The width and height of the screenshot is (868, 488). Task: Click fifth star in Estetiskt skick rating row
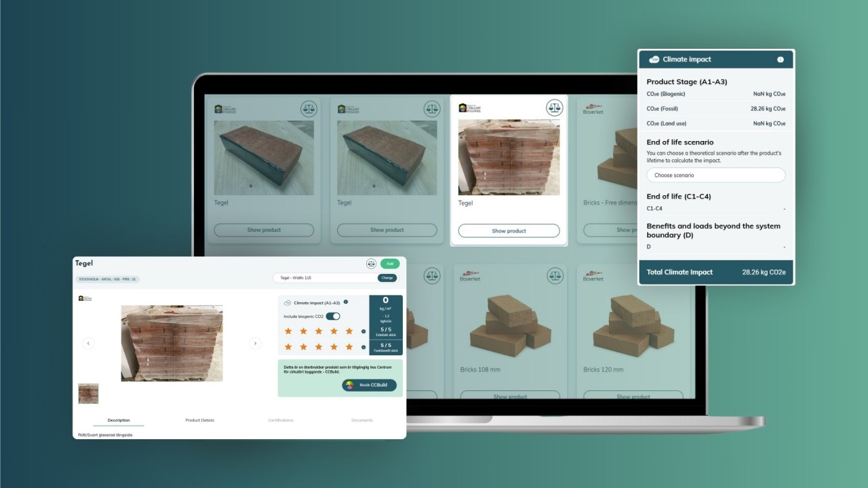tap(349, 331)
